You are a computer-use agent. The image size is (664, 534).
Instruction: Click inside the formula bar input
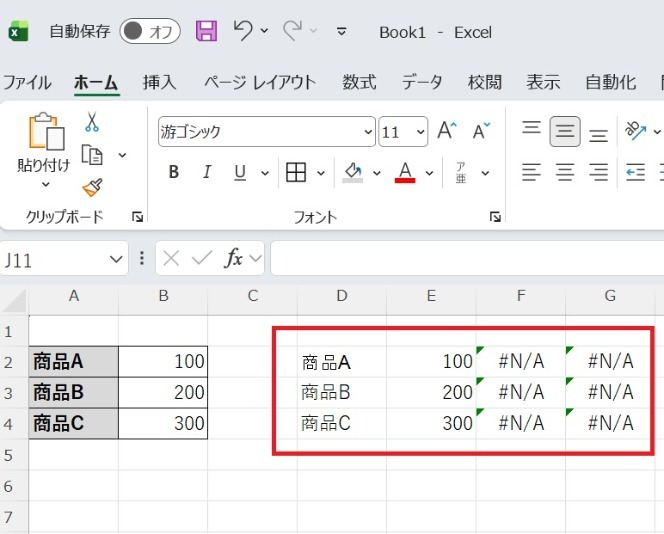tap(467, 258)
